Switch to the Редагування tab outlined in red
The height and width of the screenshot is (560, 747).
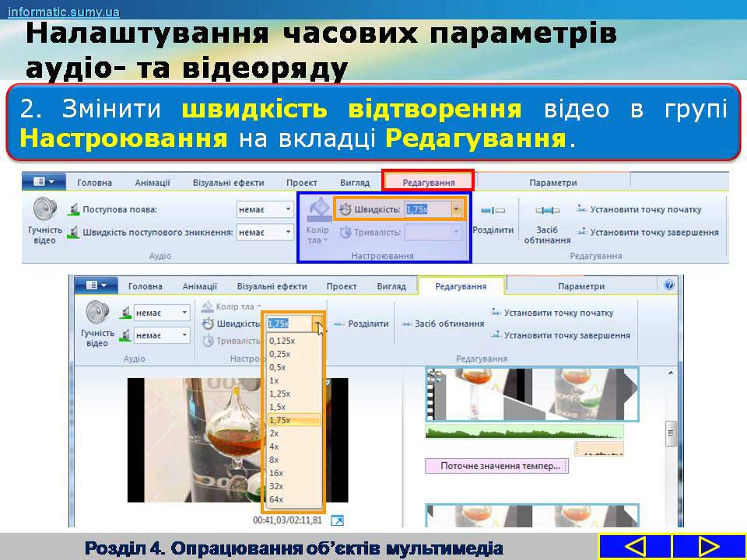(x=428, y=183)
